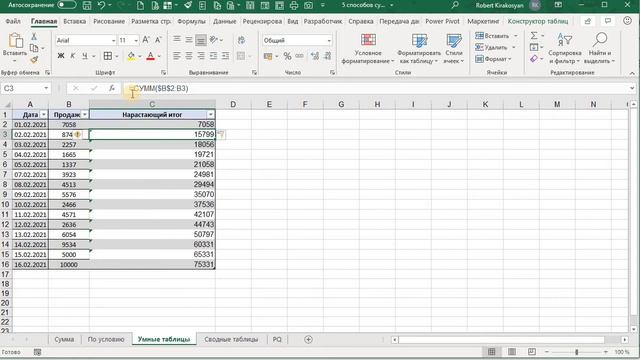This screenshot has width=640, height=360.
Task: Switch to Page Layout view
Action: point(512,352)
